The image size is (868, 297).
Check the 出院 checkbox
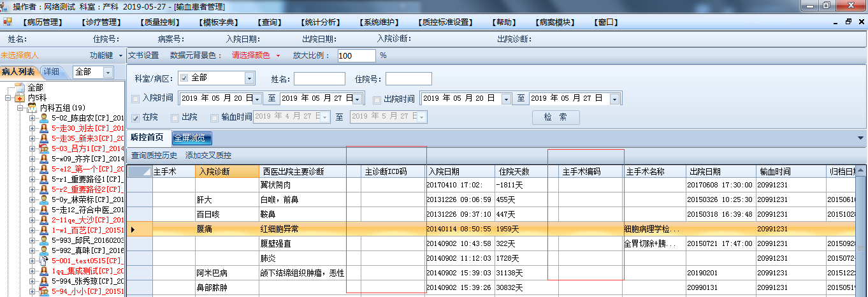pyautogui.click(x=175, y=117)
